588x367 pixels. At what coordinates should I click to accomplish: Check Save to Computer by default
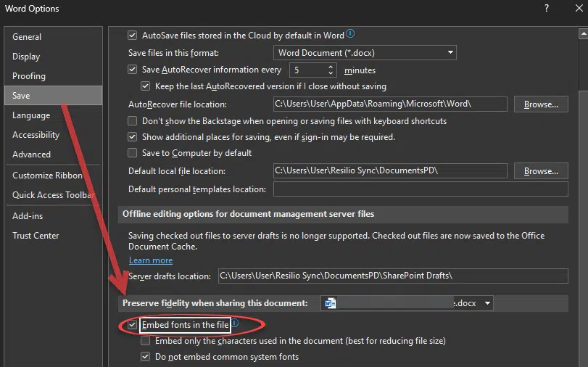(x=133, y=153)
